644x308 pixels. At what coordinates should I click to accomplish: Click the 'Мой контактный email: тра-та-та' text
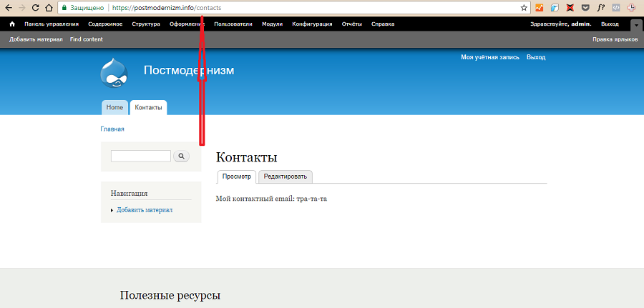pyautogui.click(x=271, y=199)
